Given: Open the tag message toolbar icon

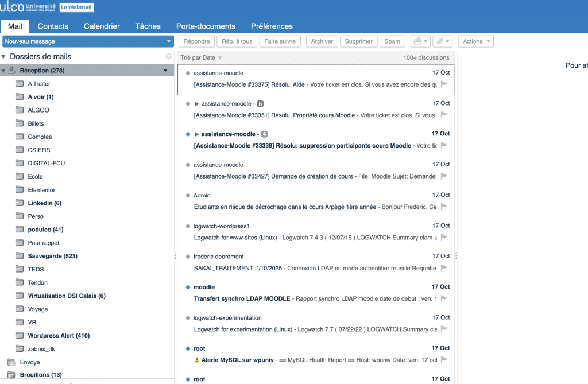Looking at the screenshot, I should click(x=442, y=41).
